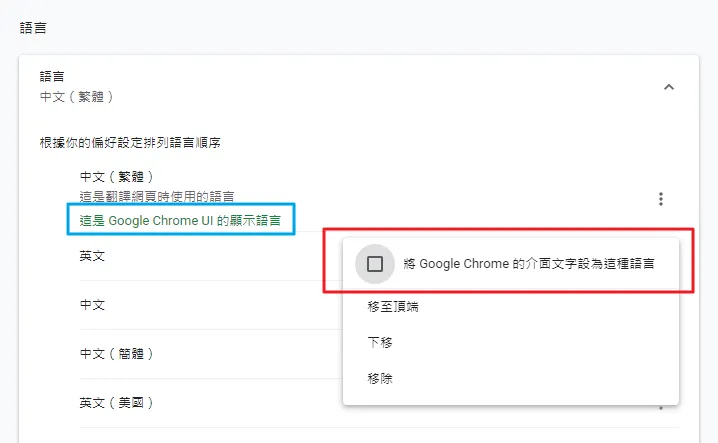This screenshot has height=443, width=718.
Task: Select the 中文（簡體） language row
Action: click(x=116, y=354)
